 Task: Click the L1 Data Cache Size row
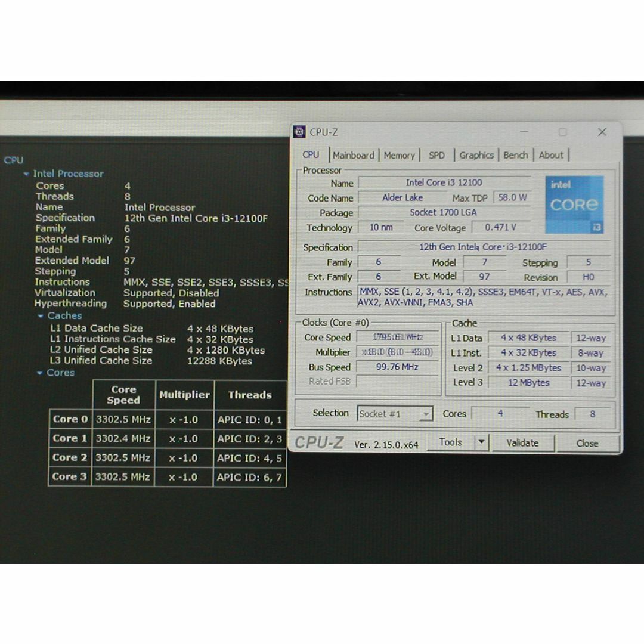pyautogui.click(x=152, y=329)
